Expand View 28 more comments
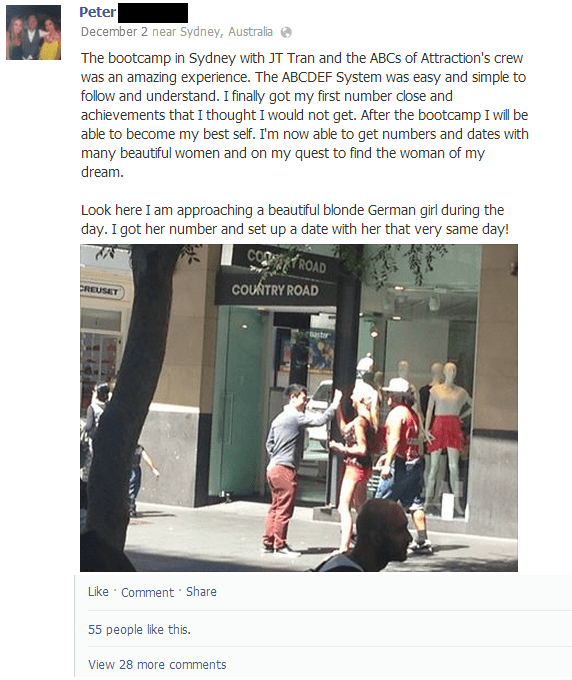 point(157,664)
